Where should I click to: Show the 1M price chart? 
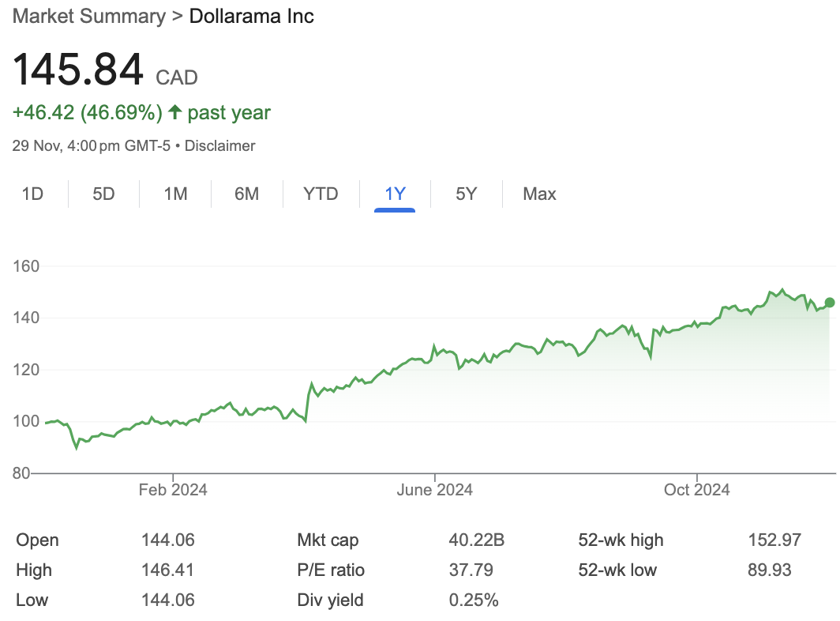pos(175,194)
